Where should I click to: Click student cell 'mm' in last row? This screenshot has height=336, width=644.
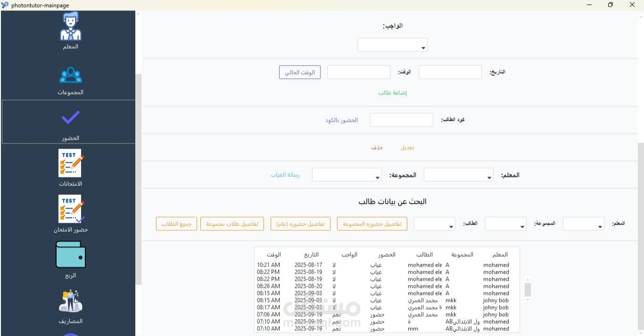tap(413, 329)
